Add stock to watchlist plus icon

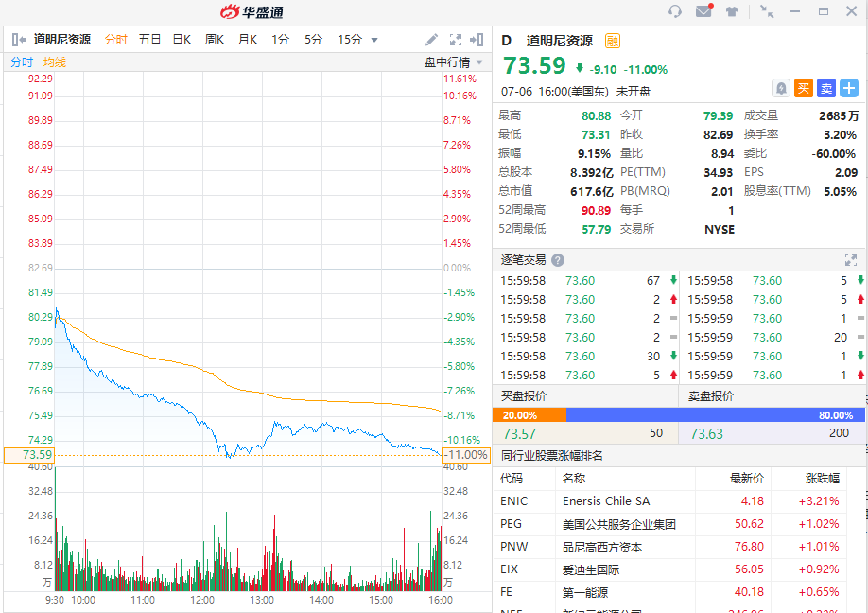coord(849,88)
